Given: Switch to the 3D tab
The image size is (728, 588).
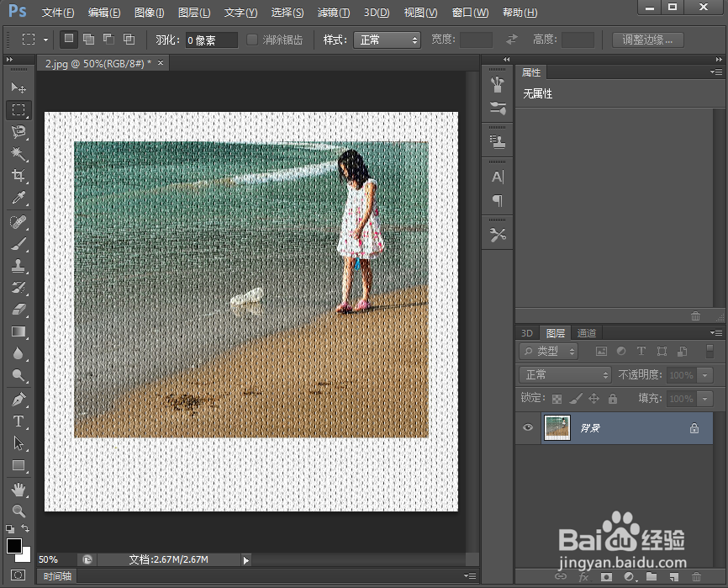Looking at the screenshot, I should [527, 333].
